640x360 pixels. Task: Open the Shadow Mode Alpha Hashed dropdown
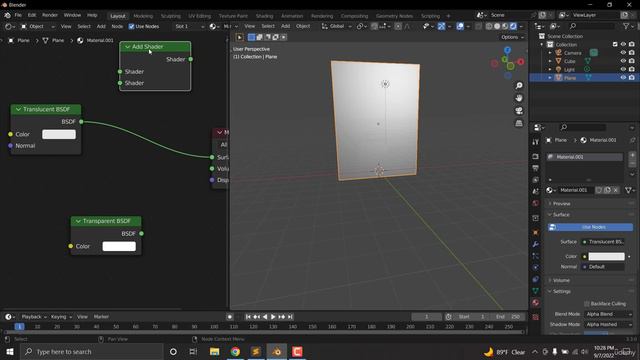(609, 324)
